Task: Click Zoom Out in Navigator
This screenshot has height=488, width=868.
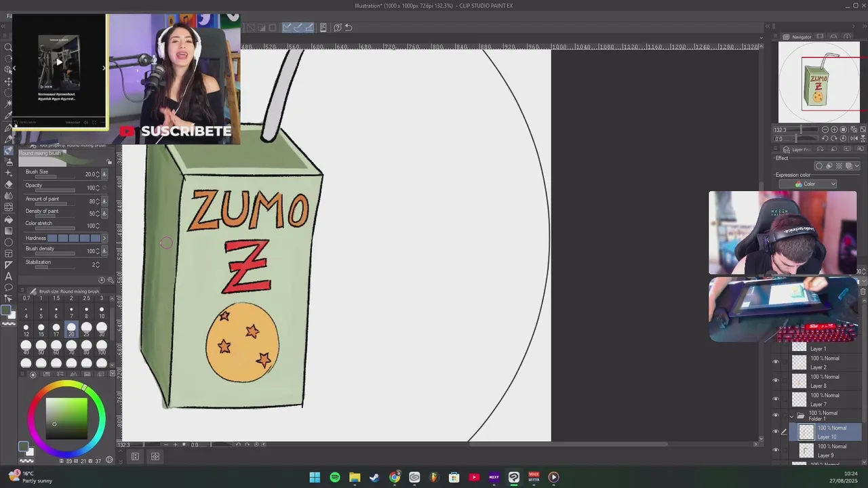Action: click(x=825, y=129)
